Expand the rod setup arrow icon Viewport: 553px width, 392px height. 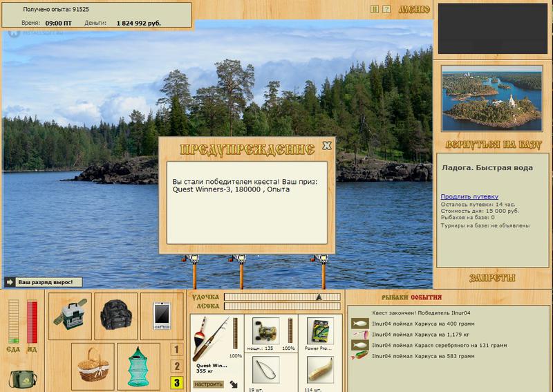[233, 384]
